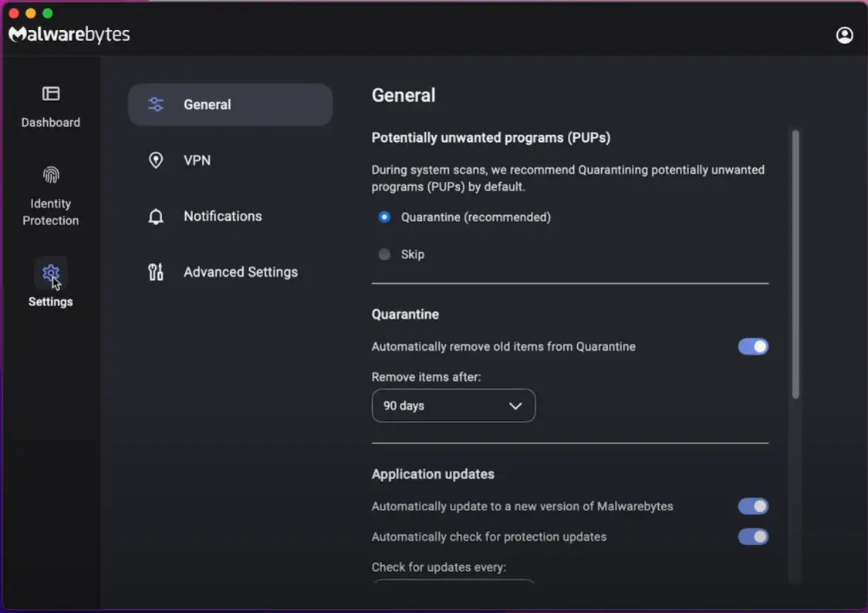Open the Dashboard panel icon
Viewport: 868px width, 613px height.
[51, 94]
